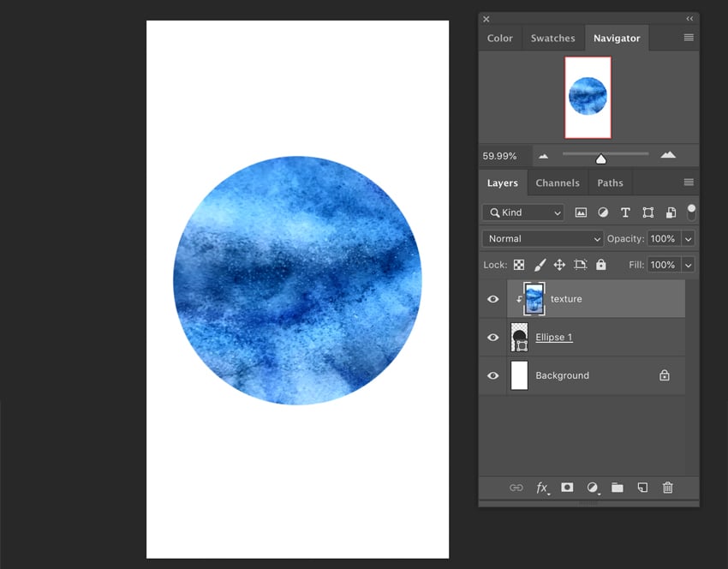Lock the layer position
Image resolution: width=728 pixels, height=569 pixels.
[559, 265]
